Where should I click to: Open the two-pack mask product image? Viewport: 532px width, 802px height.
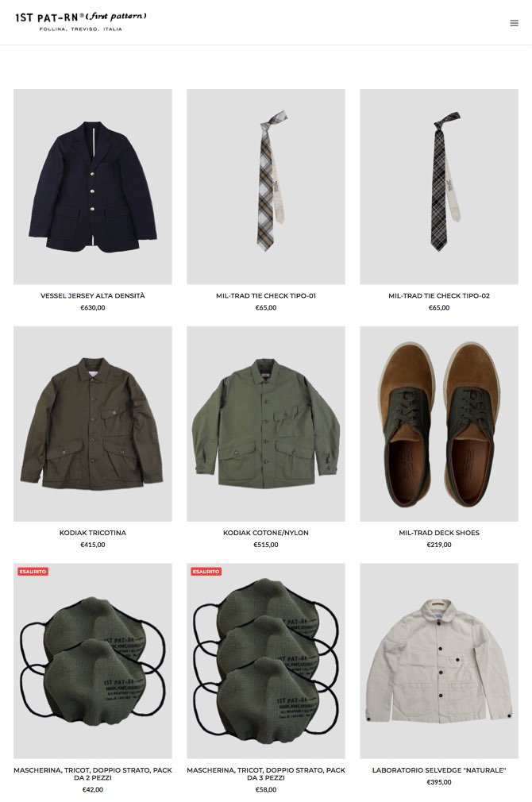coord(93,661)
